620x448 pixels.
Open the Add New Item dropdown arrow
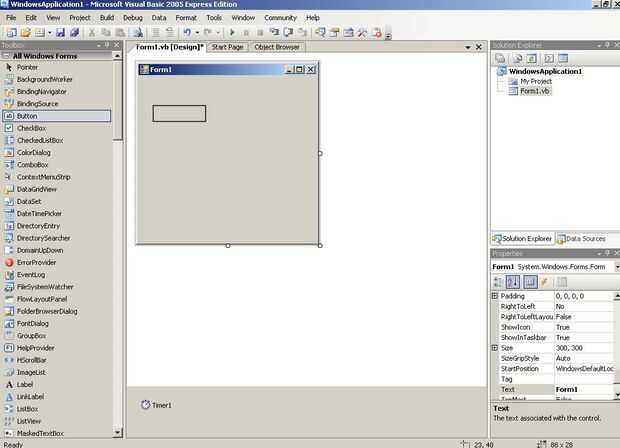tap(50, 32)
